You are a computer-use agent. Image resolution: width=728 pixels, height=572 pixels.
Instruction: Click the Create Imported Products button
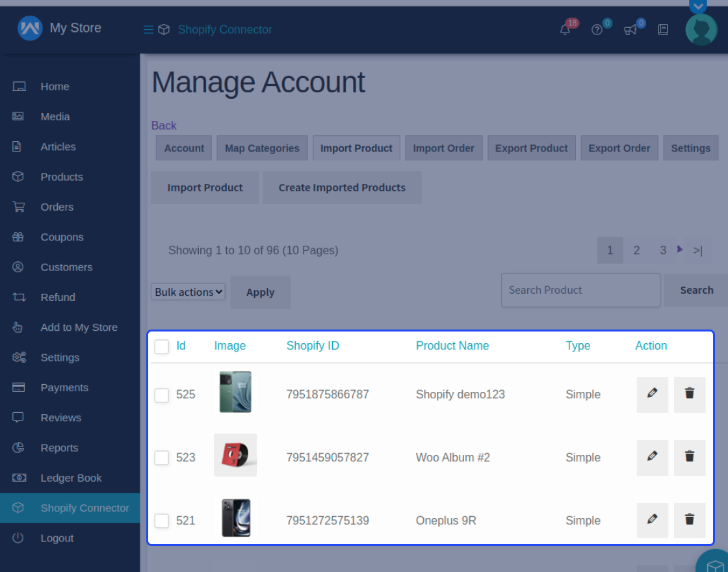tap(342, 187)
